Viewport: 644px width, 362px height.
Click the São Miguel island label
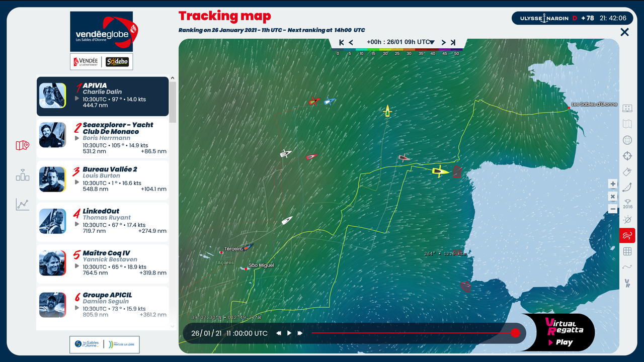point(261,265)
